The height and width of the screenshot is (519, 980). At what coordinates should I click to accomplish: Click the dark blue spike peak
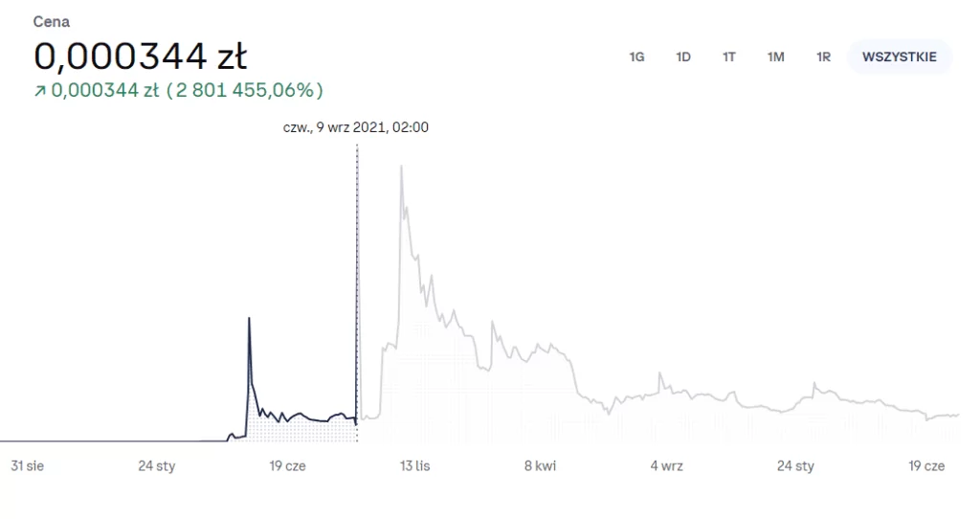(249, 319)
